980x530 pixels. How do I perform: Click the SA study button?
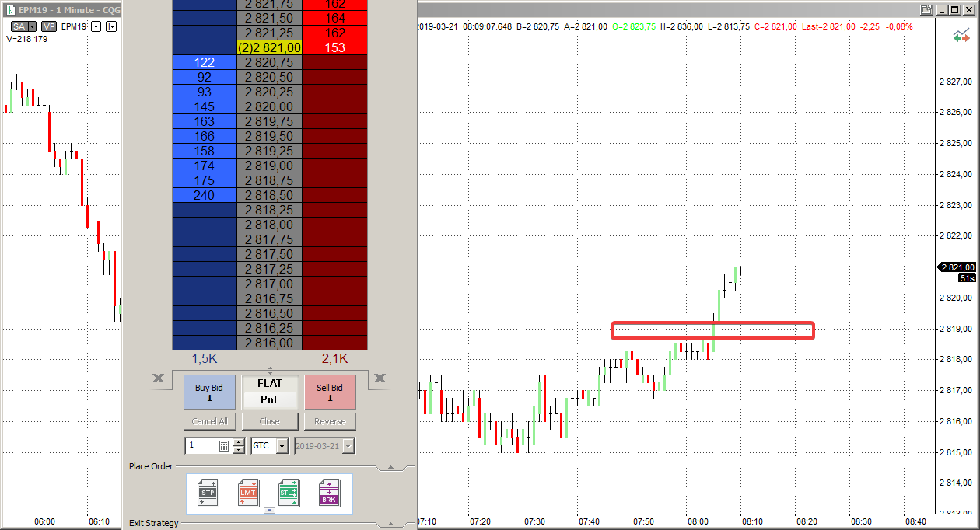(18, 26)
